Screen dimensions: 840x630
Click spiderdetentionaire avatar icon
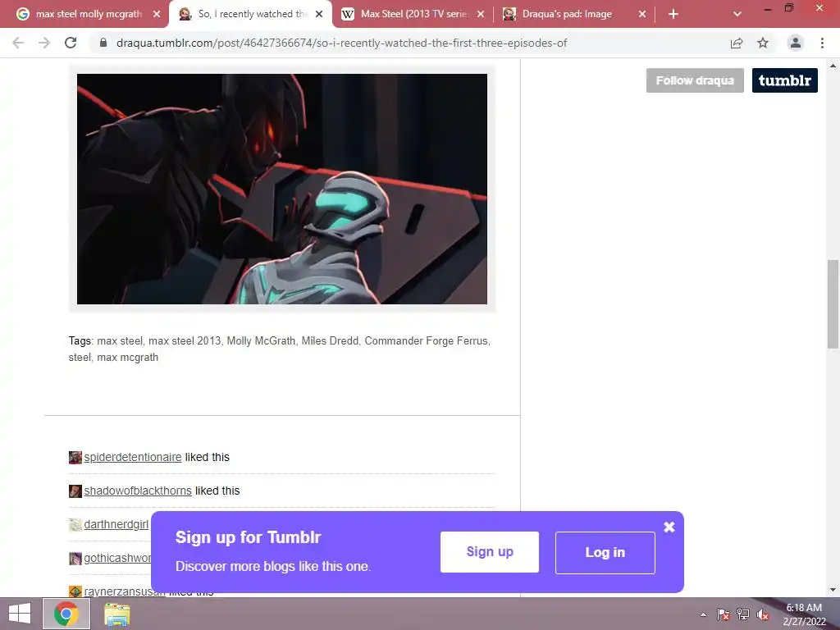pyautogui.click(x=75, y=458)
